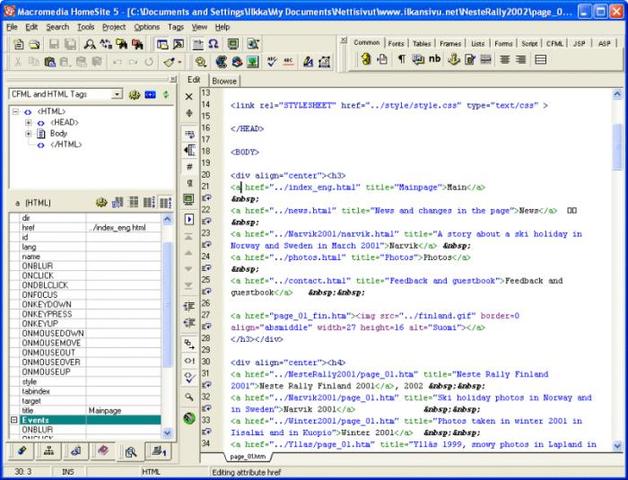
Task: Select the page_01.htm document tab
Action: [x=248, y=456]
